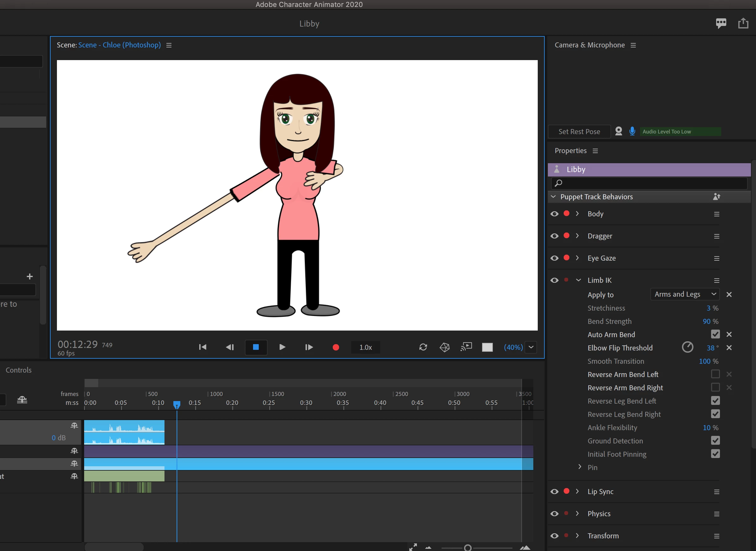The height and width of the screenshot is (551, 756).
Task: Open the Scene panel hamburger menu
Action: [x=169, y=45]
